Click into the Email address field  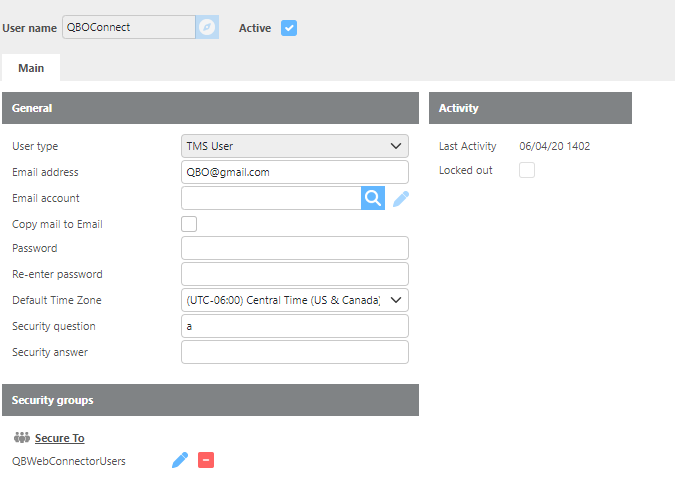click(294, 172)
